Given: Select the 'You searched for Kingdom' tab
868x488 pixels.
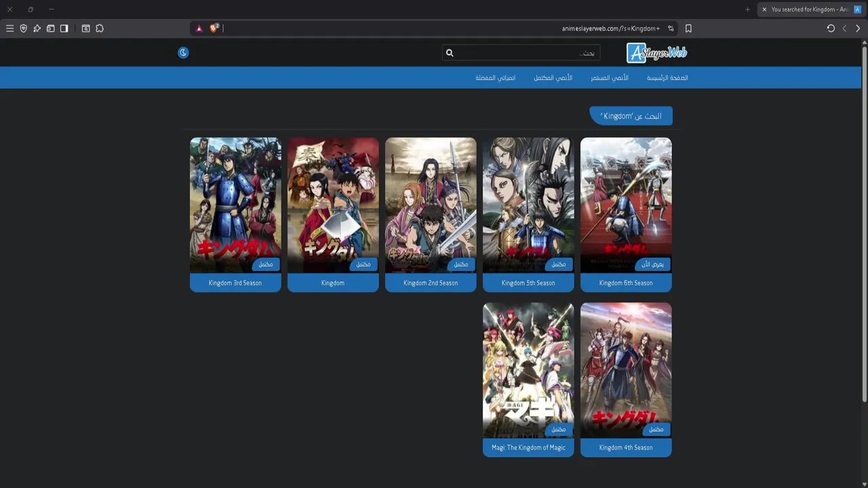Looking at the screenshot, I should coord(811,9).
